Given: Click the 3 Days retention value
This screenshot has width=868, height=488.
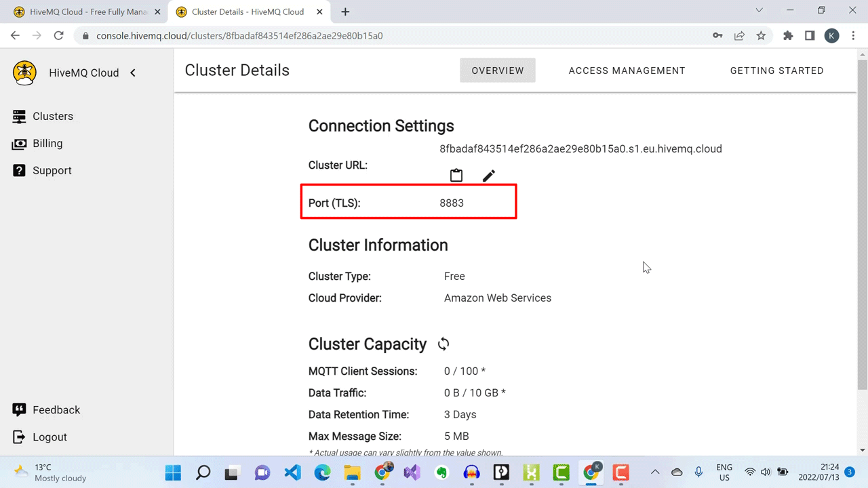Looking at the screenshot, I should (x=460, y=415).
